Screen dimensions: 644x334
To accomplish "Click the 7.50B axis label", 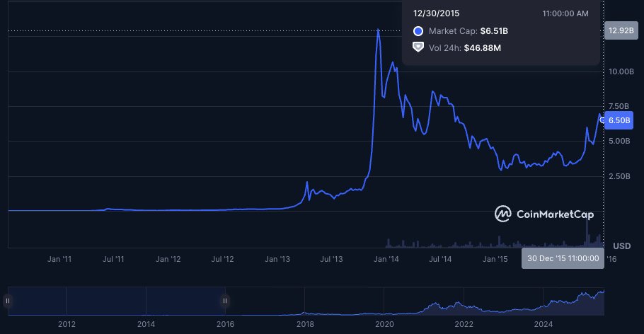I will (x=619, y=106).
